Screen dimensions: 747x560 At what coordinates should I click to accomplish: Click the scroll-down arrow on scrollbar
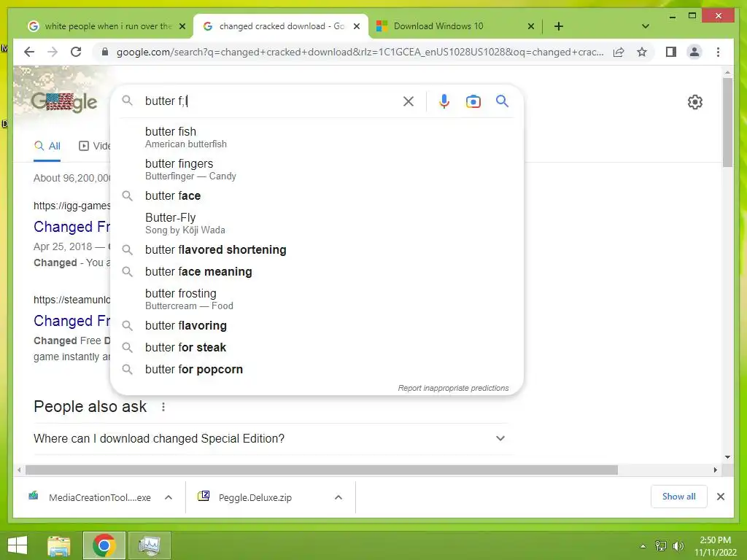(727, 457)
